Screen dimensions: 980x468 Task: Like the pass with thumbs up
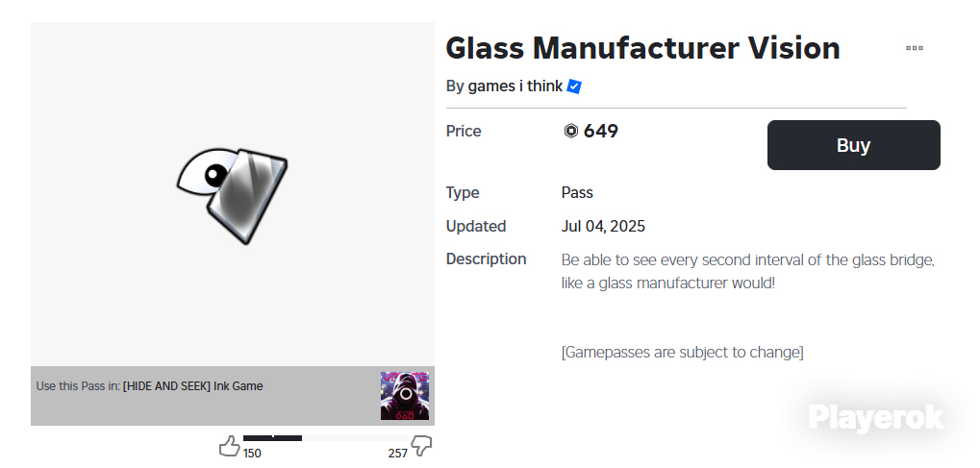229,445
